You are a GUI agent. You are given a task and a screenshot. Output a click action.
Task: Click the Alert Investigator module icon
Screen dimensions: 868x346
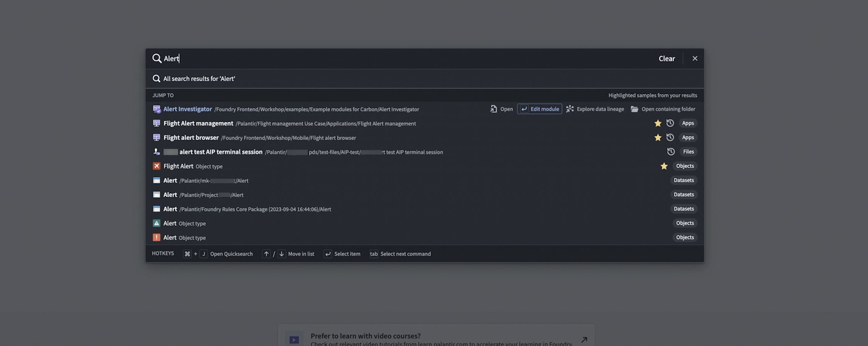pos(157,109)
